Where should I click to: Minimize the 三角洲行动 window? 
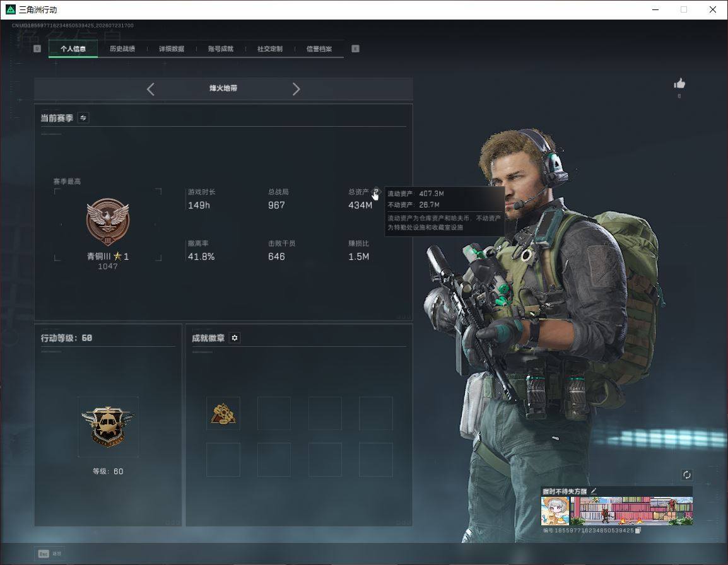[655, 9]
